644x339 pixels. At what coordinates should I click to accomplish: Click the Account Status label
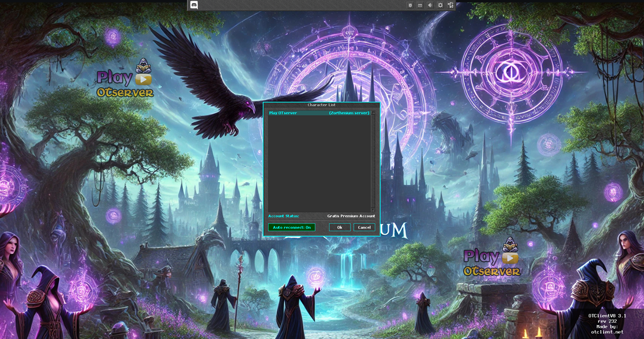(x=284, y=216)
